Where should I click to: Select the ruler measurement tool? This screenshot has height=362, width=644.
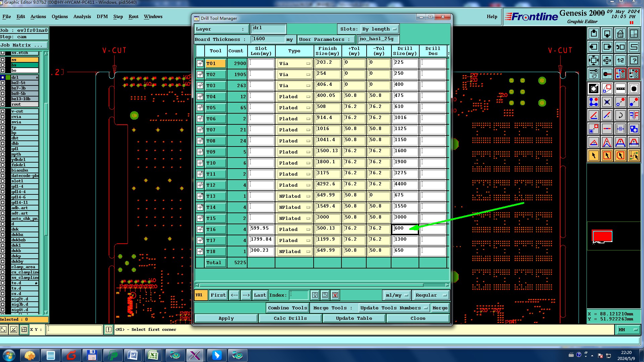point(620,89)
